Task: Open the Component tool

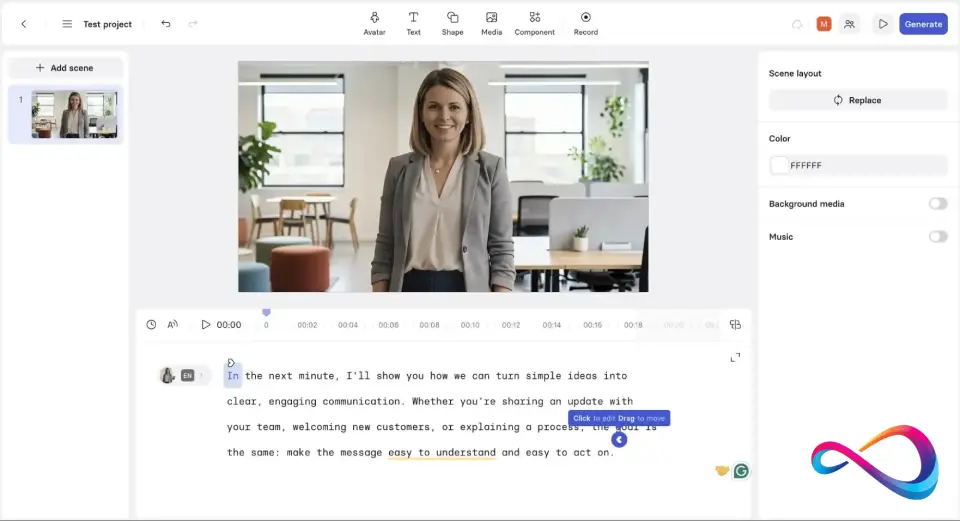Action: click(534, 23)
